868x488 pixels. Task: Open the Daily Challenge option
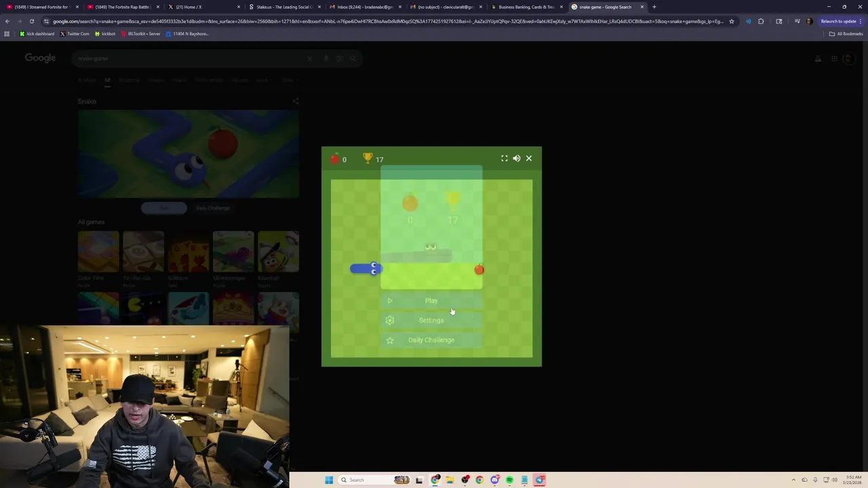coord(431,340)
